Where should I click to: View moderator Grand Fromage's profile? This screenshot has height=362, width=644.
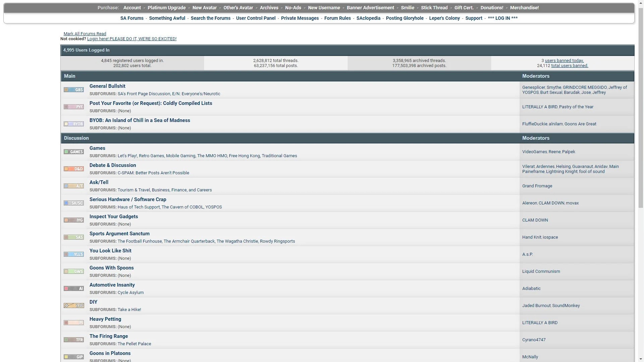(537, 186)
